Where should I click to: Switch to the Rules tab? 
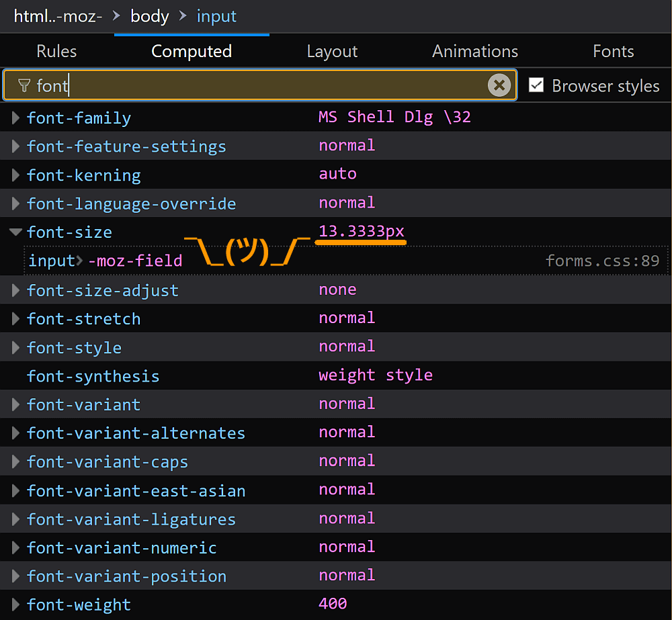click(x=56, y=52)
